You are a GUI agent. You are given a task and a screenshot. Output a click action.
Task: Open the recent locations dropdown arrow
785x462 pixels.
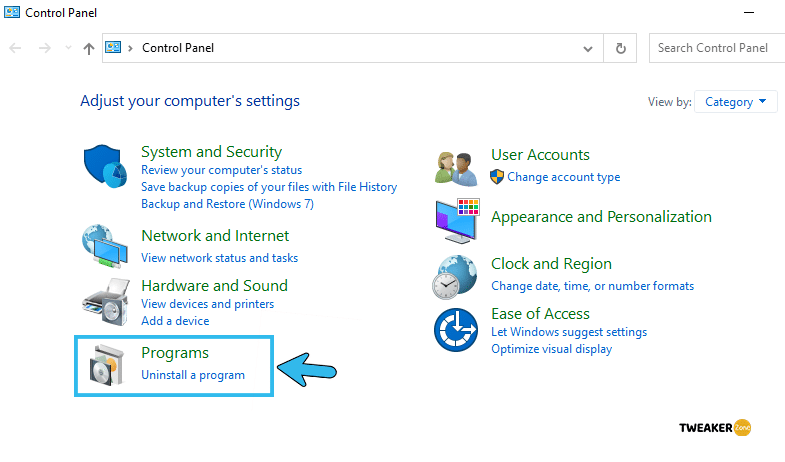(68, 48)
